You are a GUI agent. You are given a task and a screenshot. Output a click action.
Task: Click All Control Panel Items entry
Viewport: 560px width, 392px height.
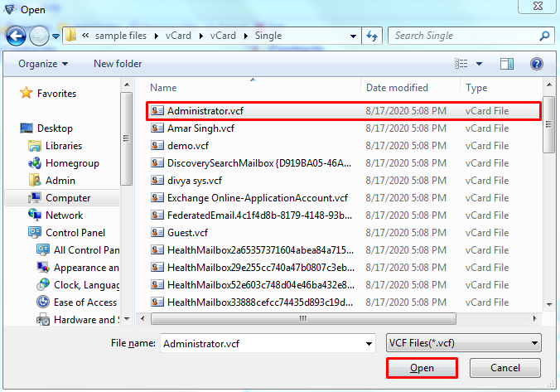[78, 249]
